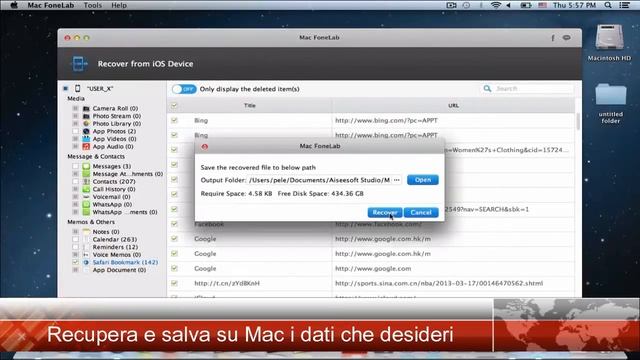Click the Recover button in dialog
The image size is (640, 360).
384,212
